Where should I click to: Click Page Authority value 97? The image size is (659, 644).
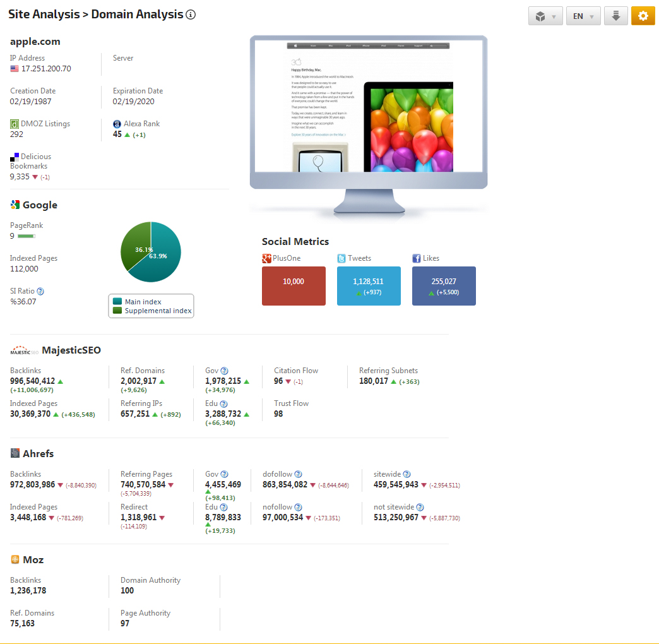click(125, 623)
